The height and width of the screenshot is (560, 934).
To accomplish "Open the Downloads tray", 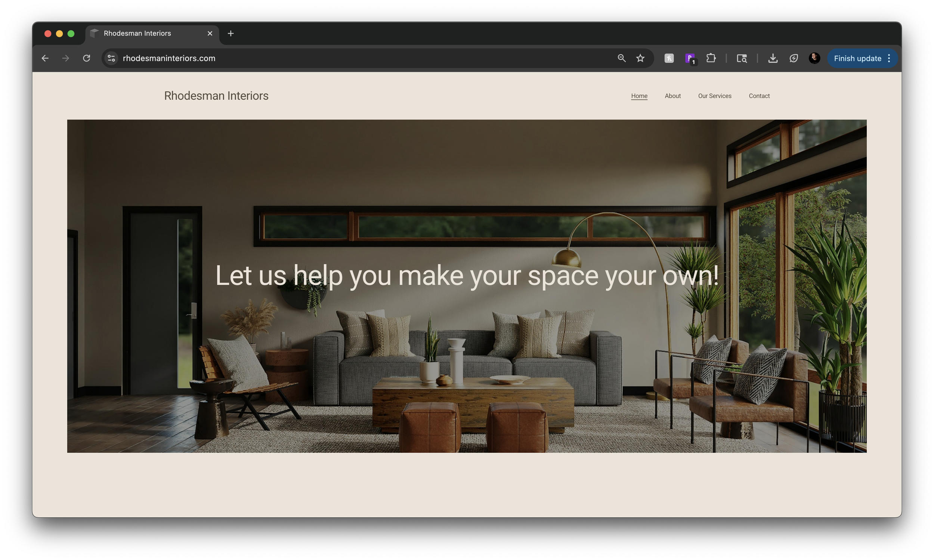I will [773, 58].
